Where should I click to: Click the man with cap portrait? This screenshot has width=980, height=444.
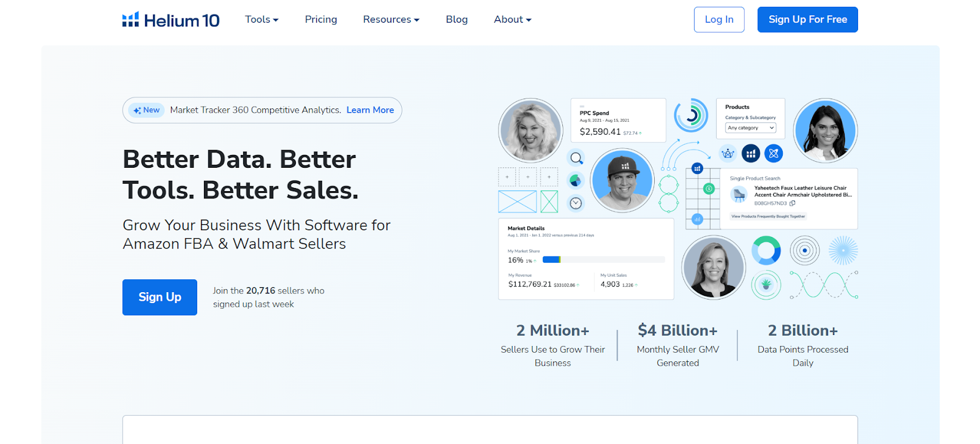622,181
